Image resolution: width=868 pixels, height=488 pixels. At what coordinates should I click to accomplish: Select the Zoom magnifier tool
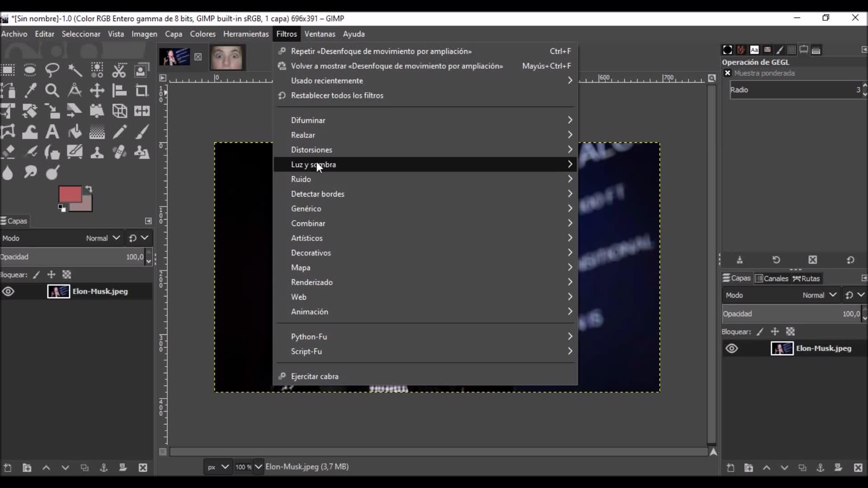pyautogui.click(x=52, y=90)
